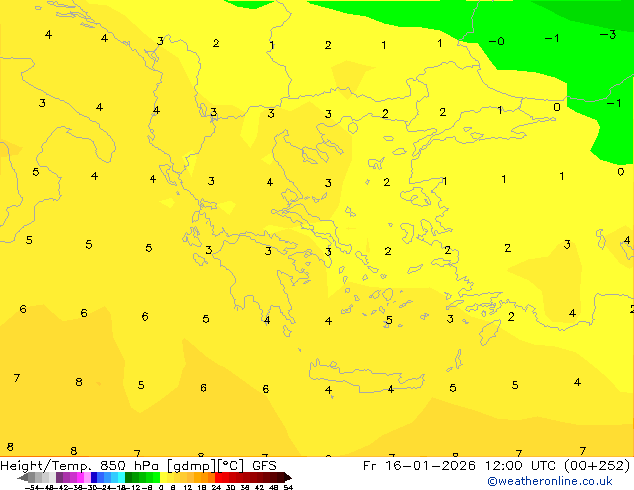
Task: Click the '-54' label on the legend
Action: click(x=32, y=487)
